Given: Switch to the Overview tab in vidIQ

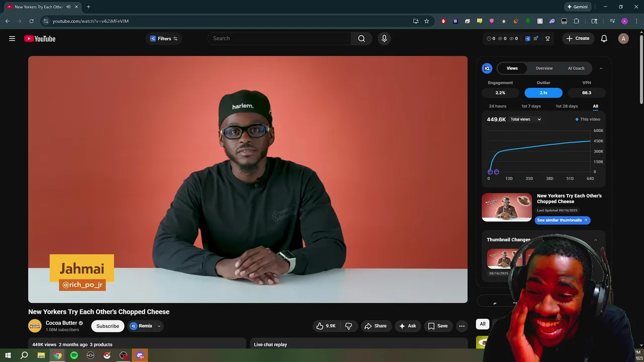Looking at the screenshot, I should coord(544,68).
